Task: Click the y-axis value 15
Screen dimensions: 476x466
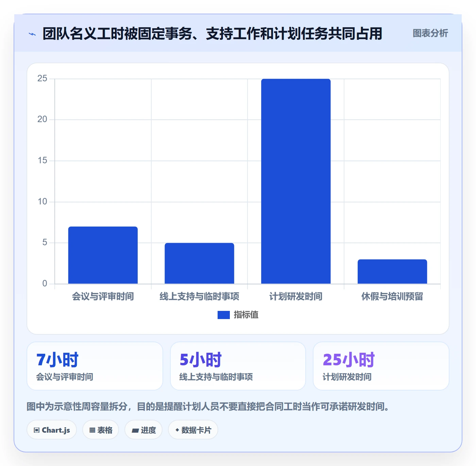Action: tap(42, 161)
